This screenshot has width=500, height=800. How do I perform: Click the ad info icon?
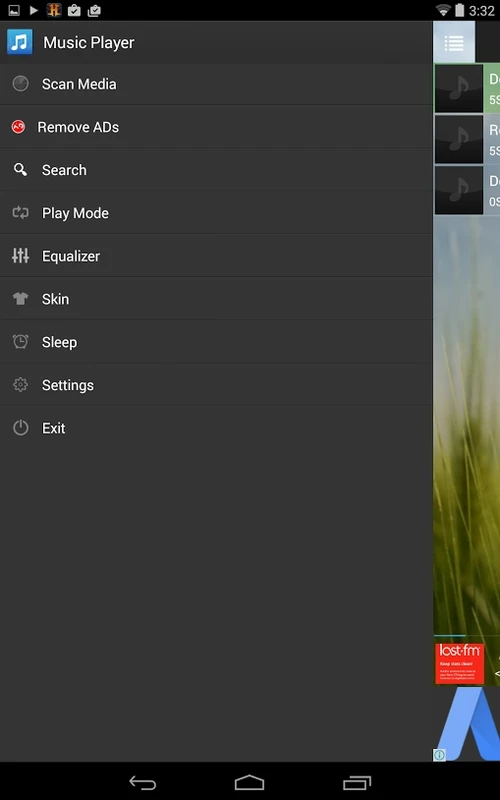[x=439, y=755]
